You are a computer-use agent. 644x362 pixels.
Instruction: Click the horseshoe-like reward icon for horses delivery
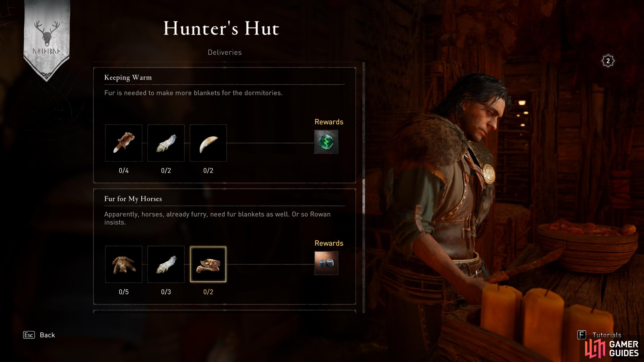tap(326, 263)
